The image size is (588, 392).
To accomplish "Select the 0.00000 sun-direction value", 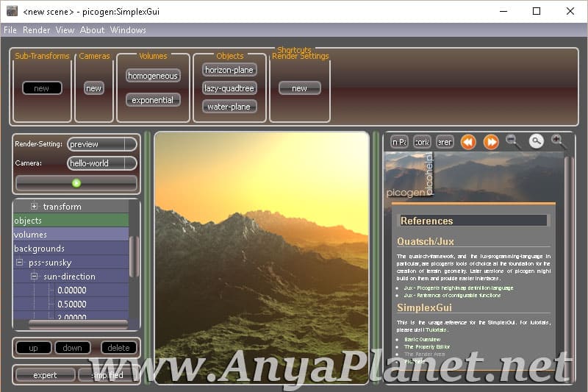I will 72,290.
